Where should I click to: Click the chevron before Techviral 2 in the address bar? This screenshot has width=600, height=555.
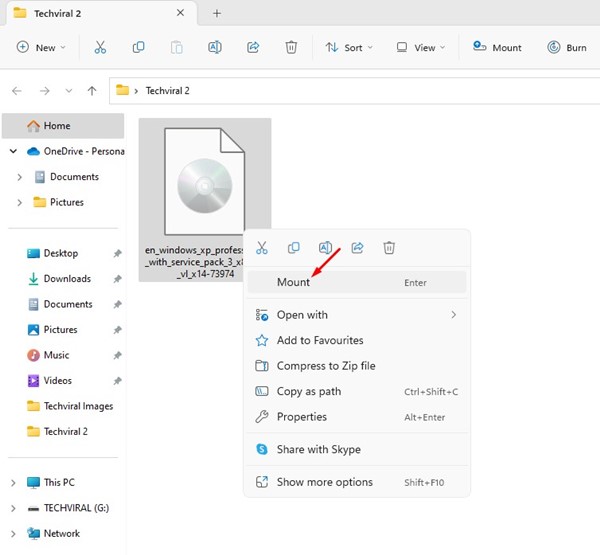point(136,91)
